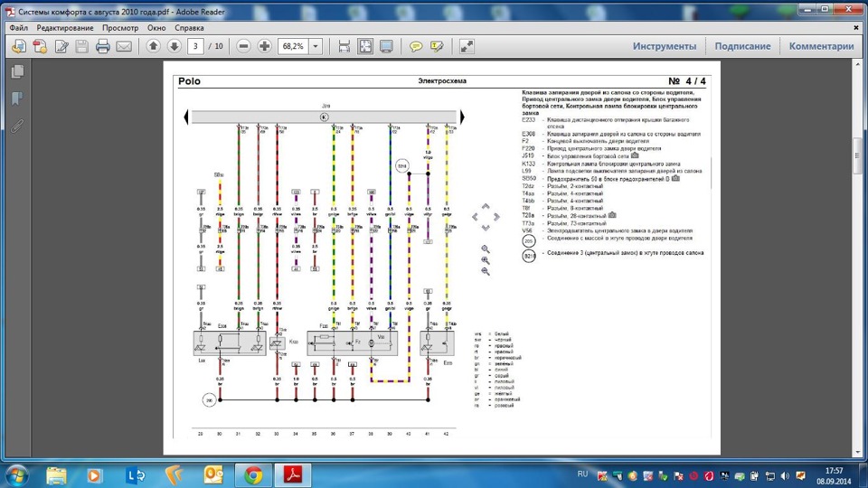Viewport: 868px width, 488px height.
Task: Close the document with menu bar X
Action: (x=856, y=27)
